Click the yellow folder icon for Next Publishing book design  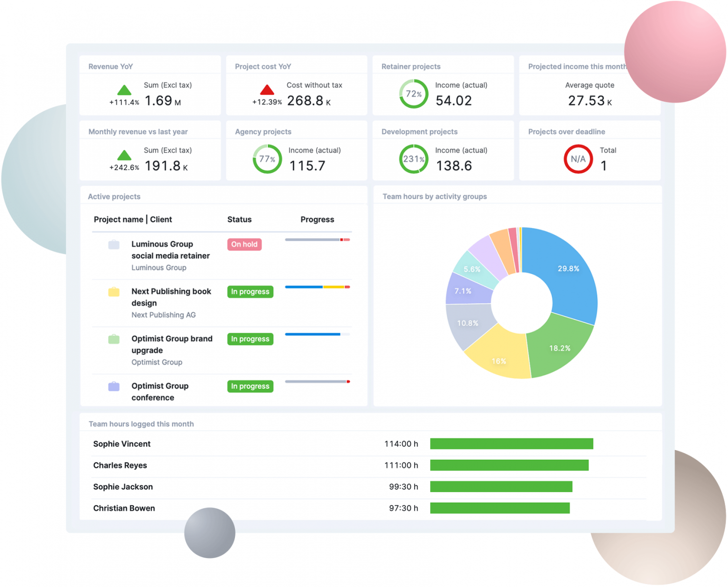(114, 292)
